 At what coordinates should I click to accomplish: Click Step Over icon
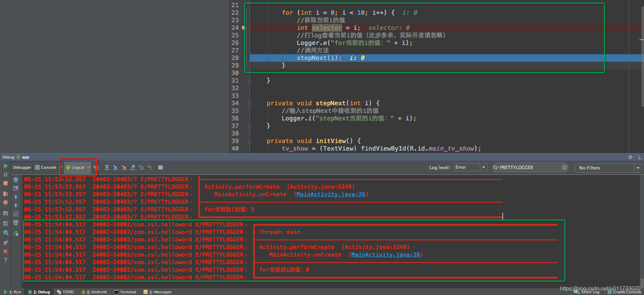click(107, 167)
